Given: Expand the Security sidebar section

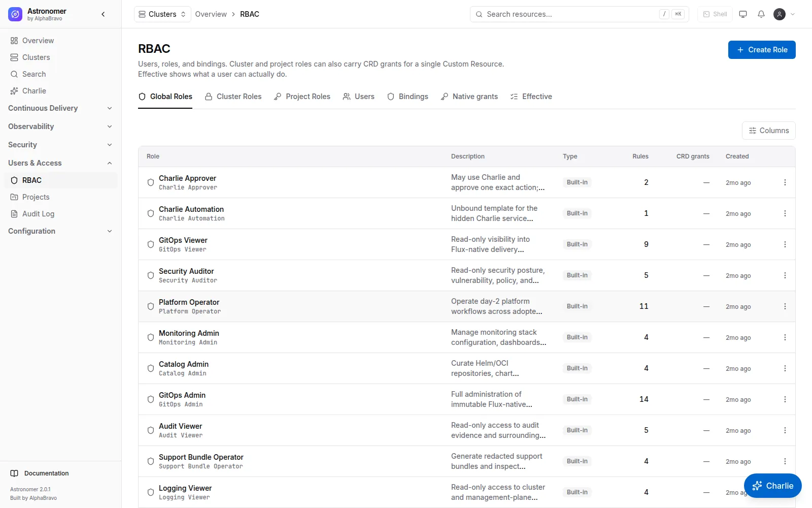Looking at the screenshot, I should point(61,145).
